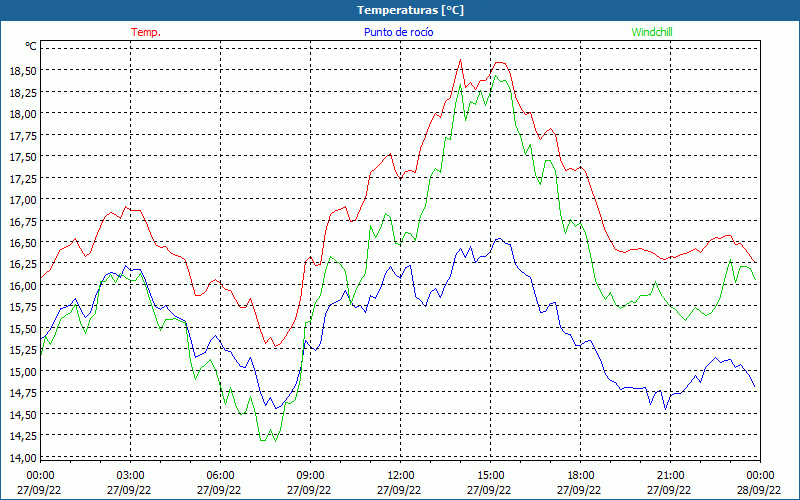Click the Temp. legend label
The width and height of the screenshot is (800, 500).
click(146, 32)
